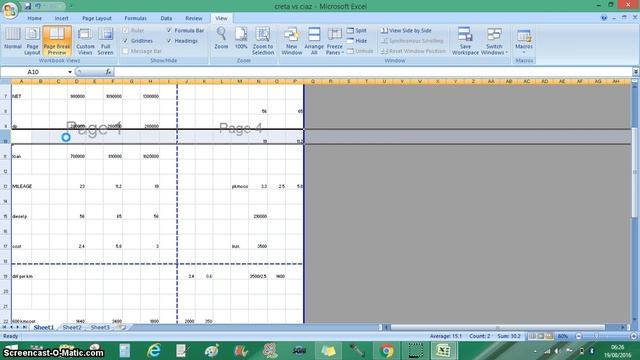The height and width of the screenshot is (360, 640).
Task: Open the Name Box dropdown arrow
Action: coord(70,72)
